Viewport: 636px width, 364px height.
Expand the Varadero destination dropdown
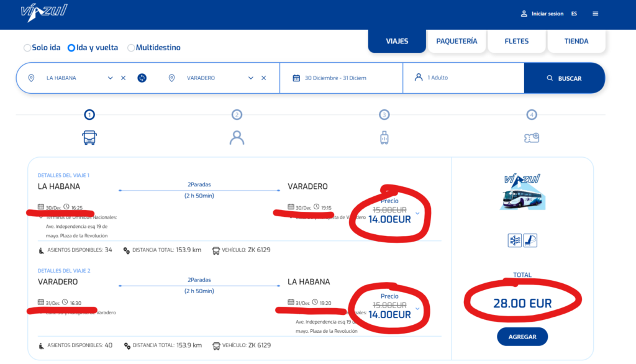click(x=251, y=78)
